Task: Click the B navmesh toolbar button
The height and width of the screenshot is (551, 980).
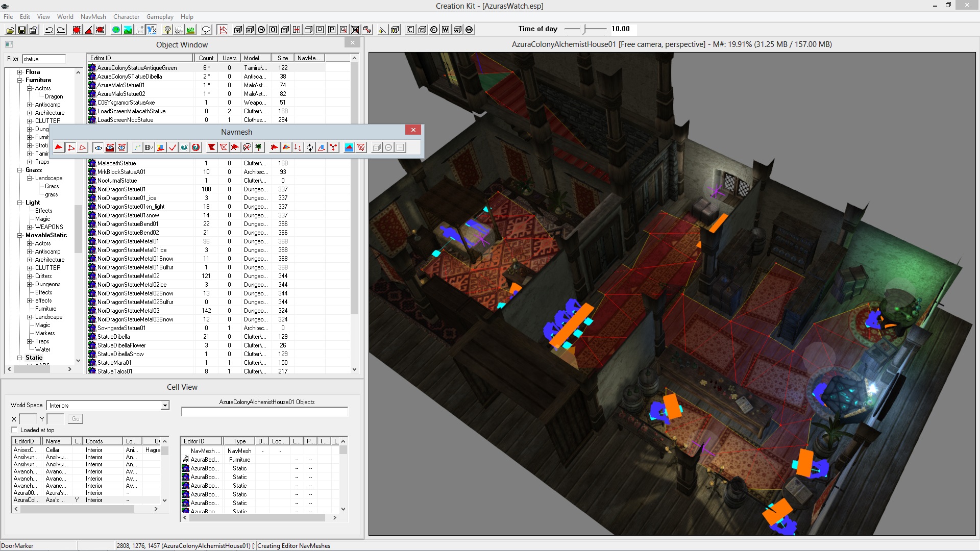Action: point(149,147)
